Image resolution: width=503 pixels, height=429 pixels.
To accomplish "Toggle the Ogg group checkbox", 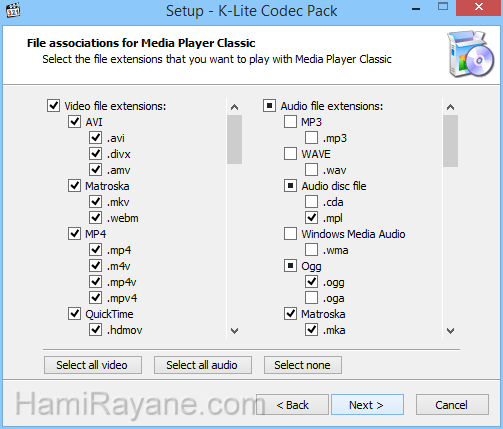I will (290, 265).
